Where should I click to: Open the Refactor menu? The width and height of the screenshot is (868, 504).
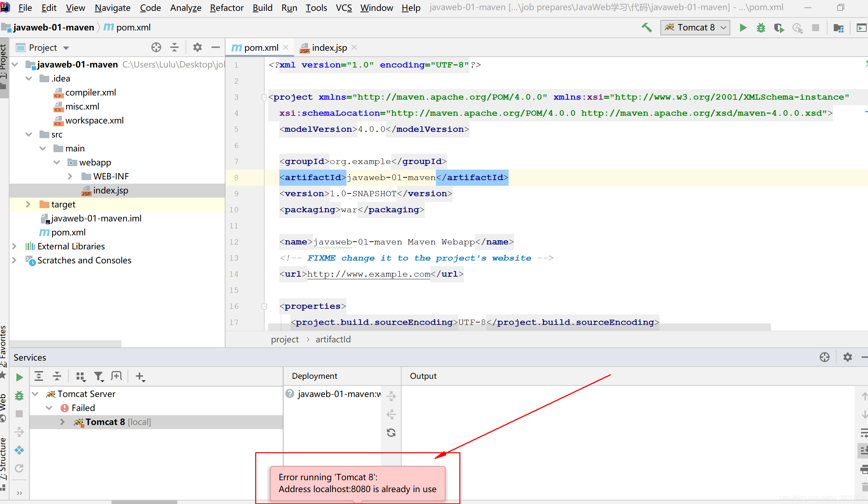[227, 8]
